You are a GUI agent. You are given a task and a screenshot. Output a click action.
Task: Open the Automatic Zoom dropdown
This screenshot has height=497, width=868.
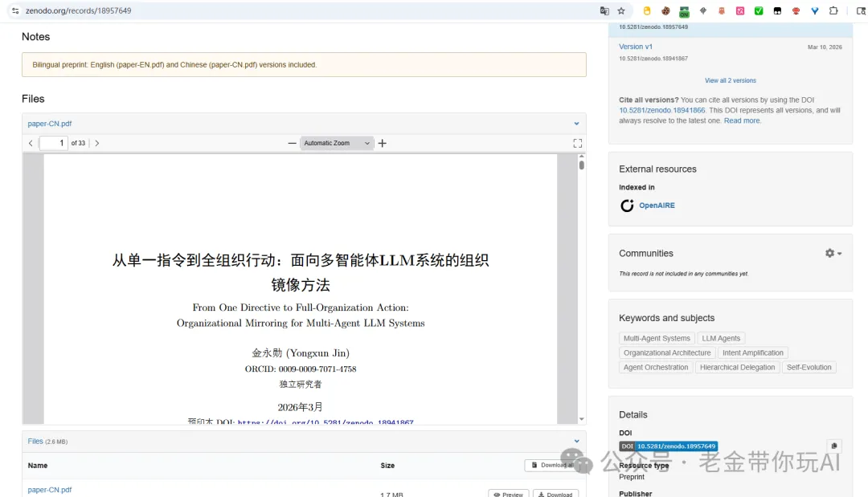[337, 143]
